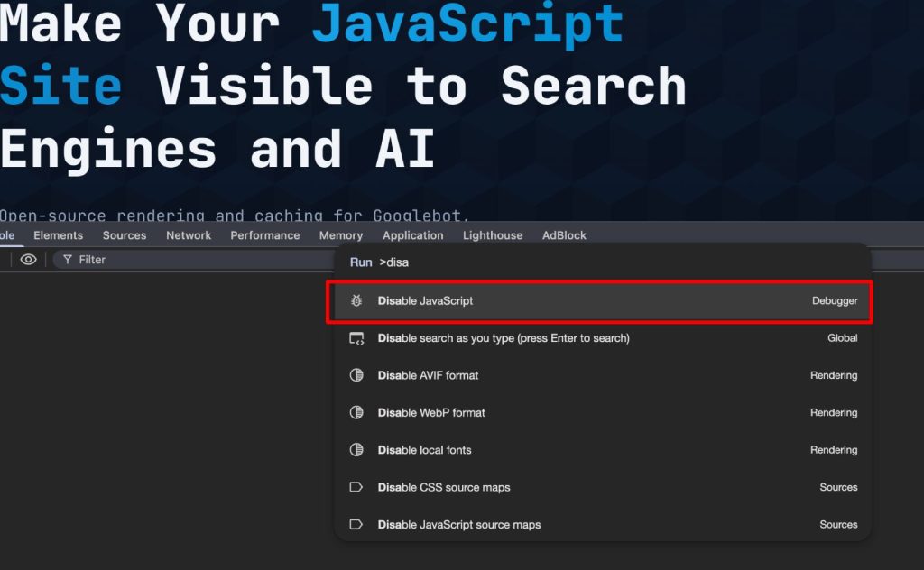
Task: Open the Network tab
Action: (x=189, y=235)
